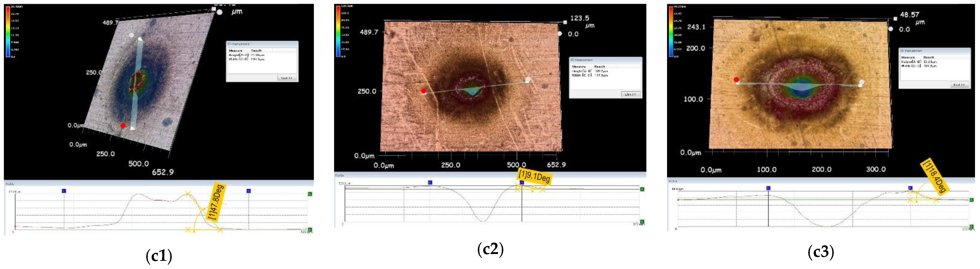980x269 pixels.
Task: Click the left blue marker in c2 profile graph
Action: pos(430,183)
